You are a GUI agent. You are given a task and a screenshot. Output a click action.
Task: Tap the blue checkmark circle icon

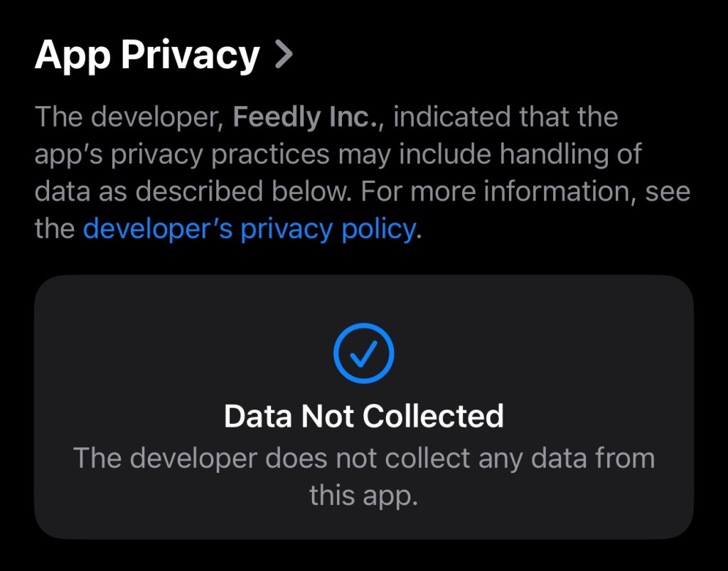363,355
